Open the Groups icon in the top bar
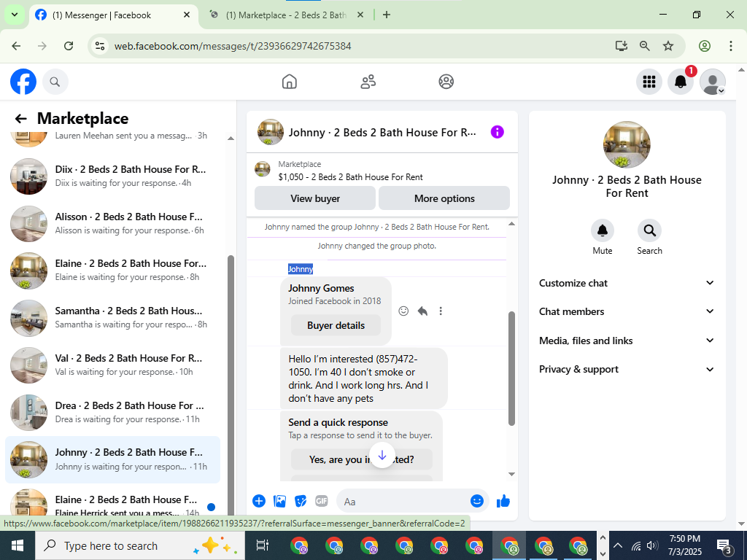 click(446, 82)
